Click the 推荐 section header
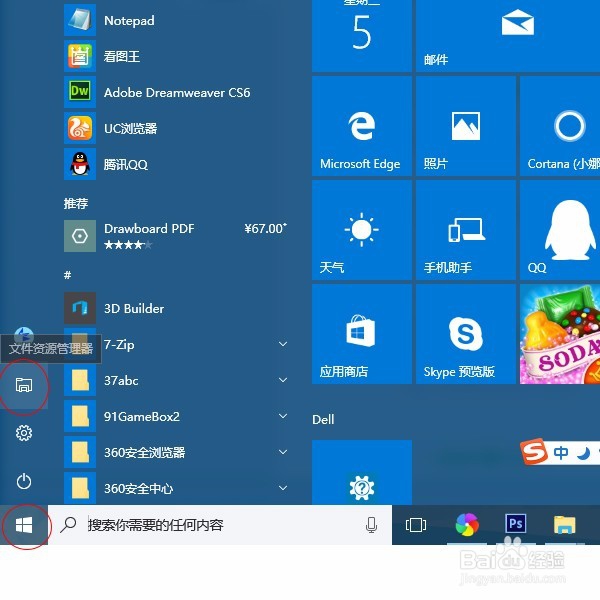 76,203
